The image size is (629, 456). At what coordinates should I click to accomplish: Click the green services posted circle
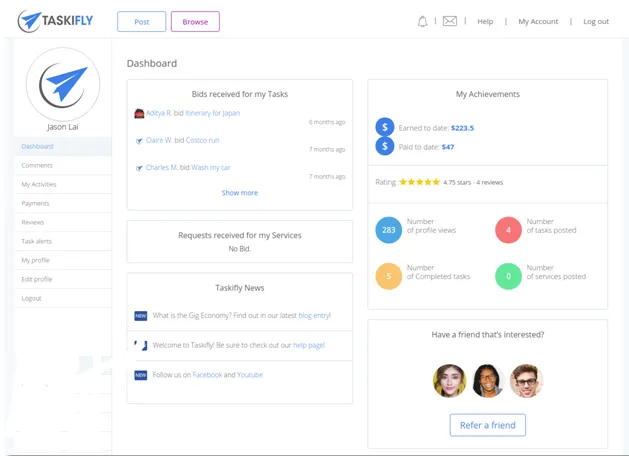pyautogui.click(x=508, y=276)
